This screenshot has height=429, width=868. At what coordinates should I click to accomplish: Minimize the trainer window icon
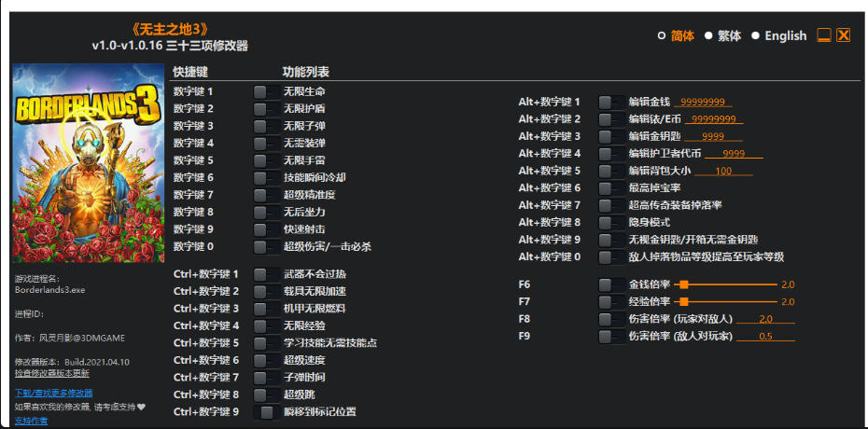(x=824, y=35)
